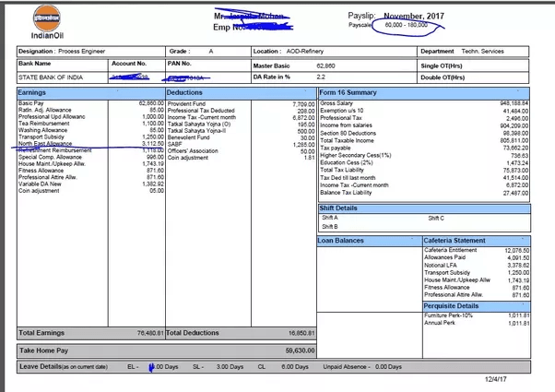Click the 'Shift B' label
Viewport: 555px width, 392px height.
click(330, 227)
